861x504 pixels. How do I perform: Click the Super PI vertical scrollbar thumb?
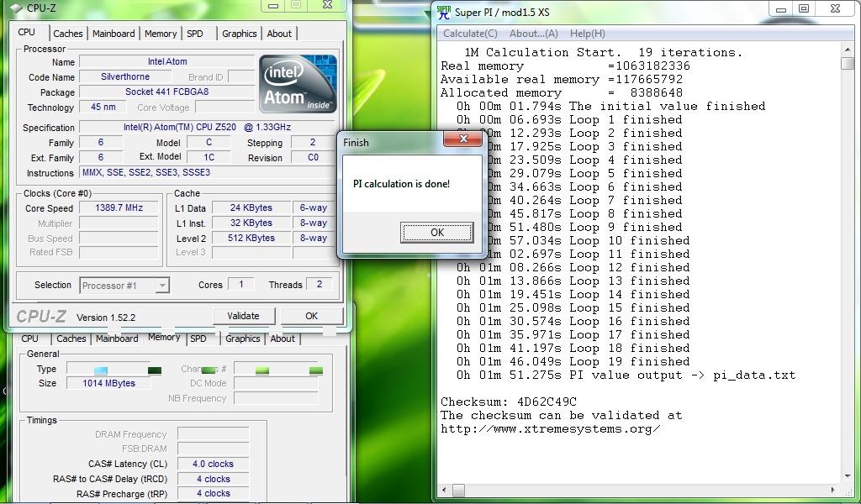pyautogui.click(x=848, y=64)
